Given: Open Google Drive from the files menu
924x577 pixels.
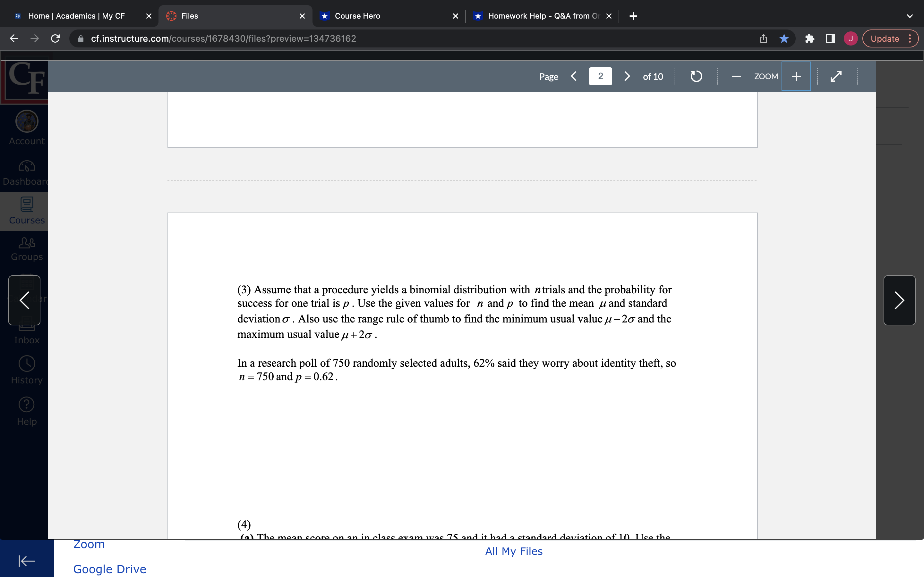Looking at the screenshot, I should (110, 569).
